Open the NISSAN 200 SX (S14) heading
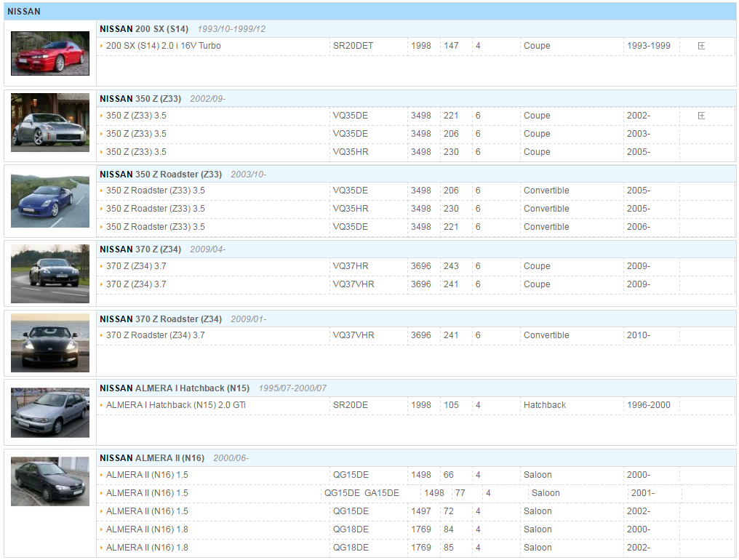 [x=144, y=29]
